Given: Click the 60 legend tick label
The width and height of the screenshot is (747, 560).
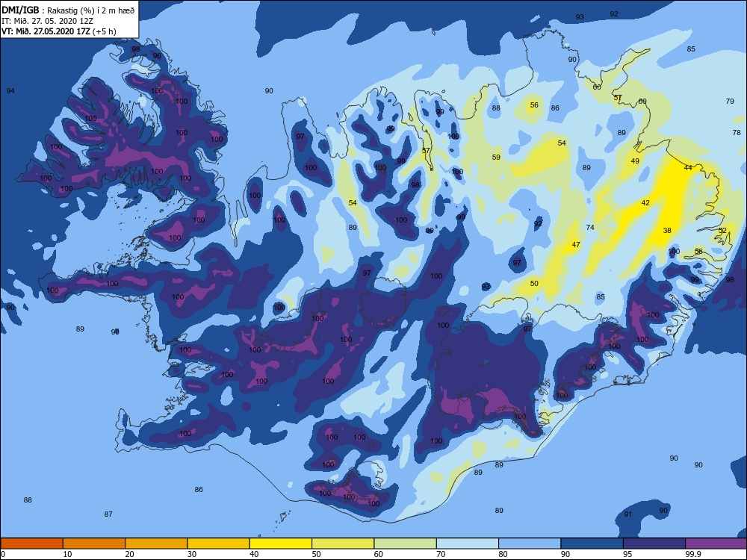Looking at the screenshot, I should 379,554.
